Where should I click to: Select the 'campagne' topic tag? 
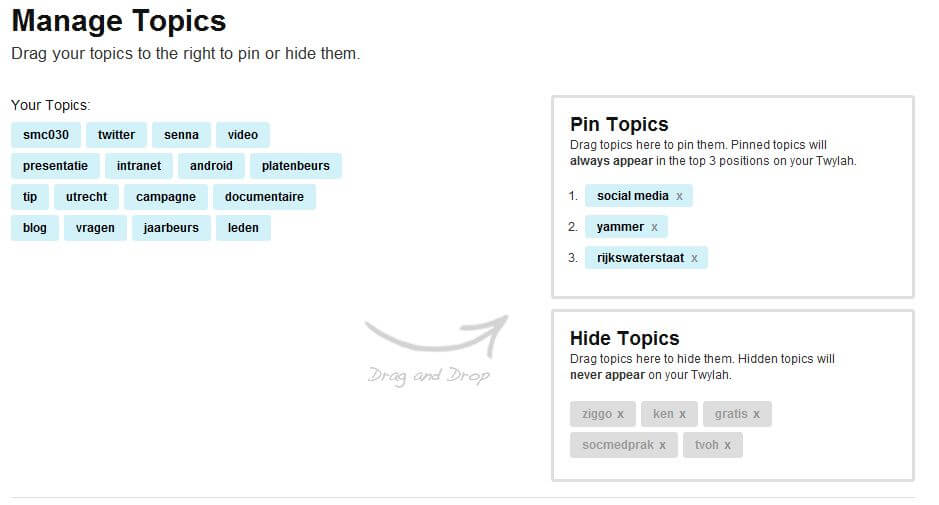(x=166, y=197)
